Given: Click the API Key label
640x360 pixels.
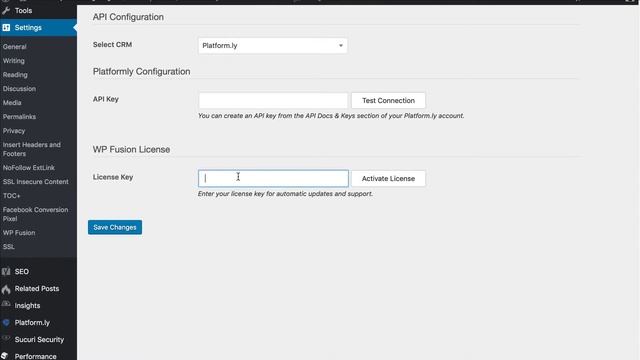Looking at the screenshot, I should [105, 99].
